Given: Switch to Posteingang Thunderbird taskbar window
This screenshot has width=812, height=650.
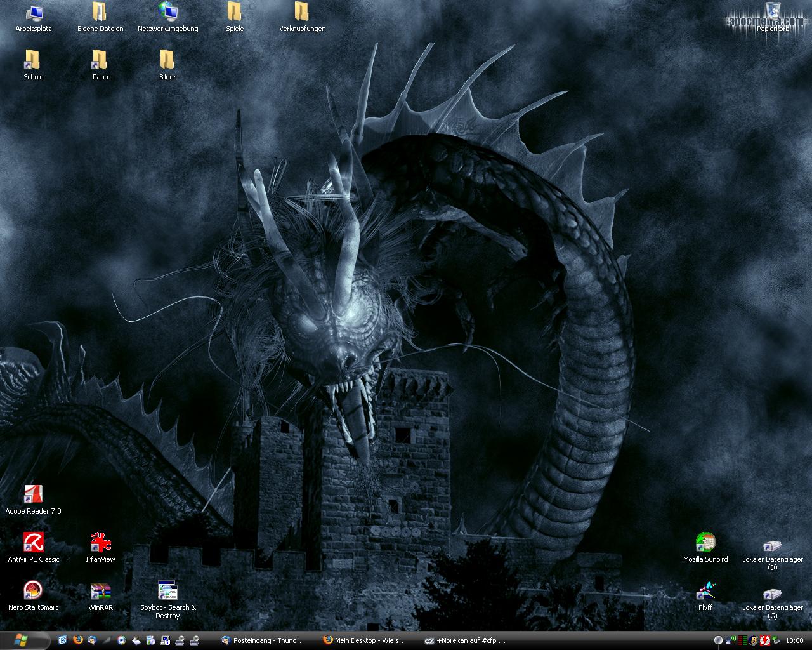Looking at the screenshot, I should pos(263,640).
